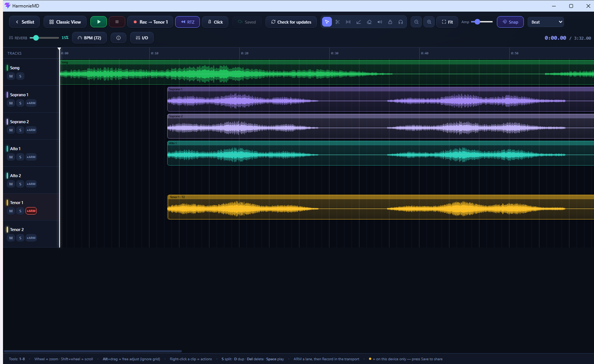Viewport: 594px width, 364px height.
Task: Select the trim/stretch tool
Action: coord(348,22)
